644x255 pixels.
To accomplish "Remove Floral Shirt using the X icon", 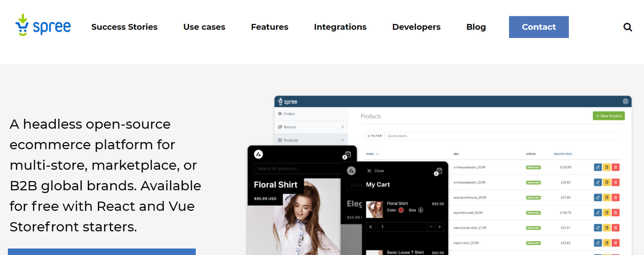I will [x=370, y=227].
